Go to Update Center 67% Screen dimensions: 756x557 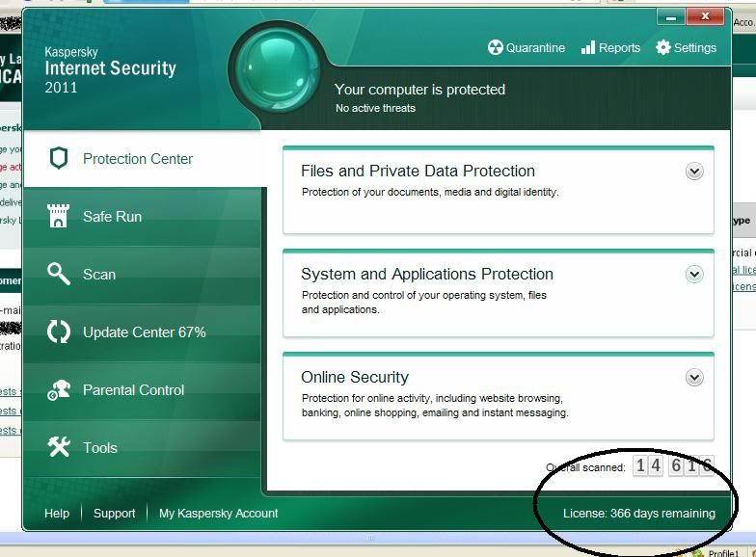(142, 332)
